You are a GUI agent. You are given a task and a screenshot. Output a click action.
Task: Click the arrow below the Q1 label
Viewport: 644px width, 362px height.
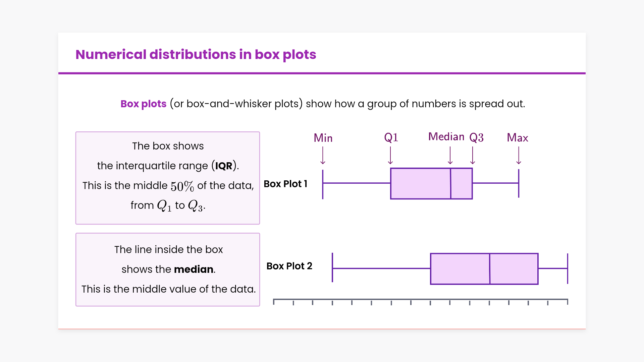coord(390,156)
